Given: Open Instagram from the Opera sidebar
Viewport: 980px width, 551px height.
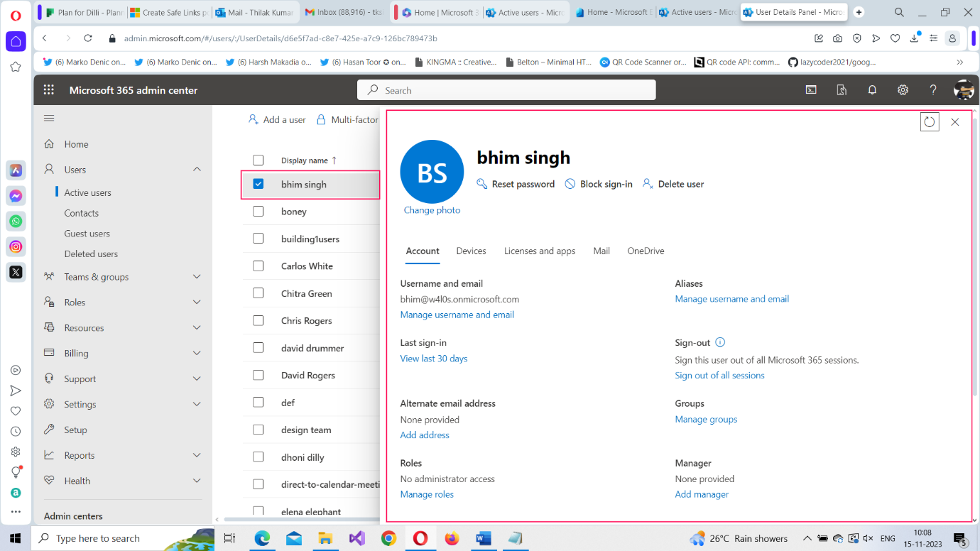Looking at the screenshot, I should (16, 246).
